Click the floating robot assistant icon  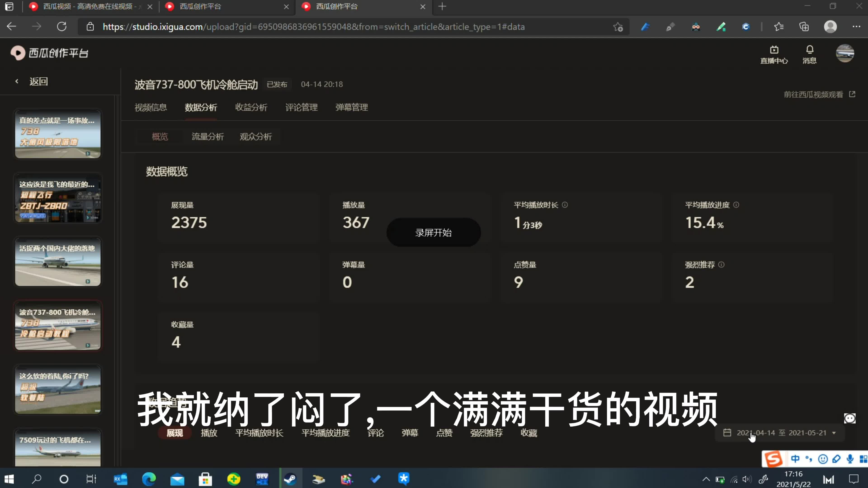coord(849,418)
